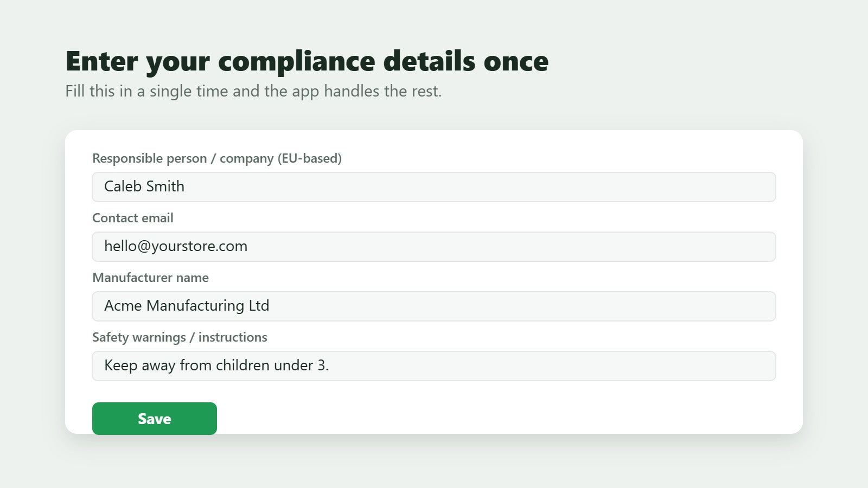Click the word 'once' in the heading
868x488 pixels.
tap(516, 61)
